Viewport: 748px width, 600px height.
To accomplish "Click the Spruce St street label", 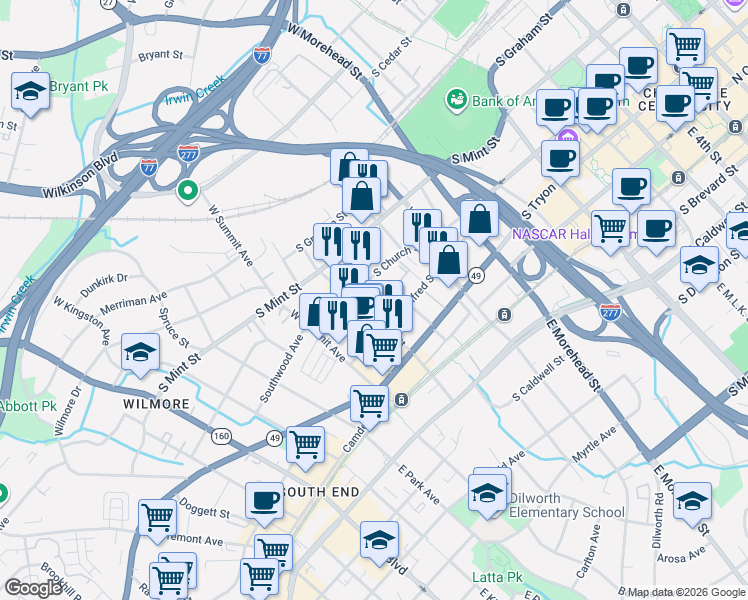I will coord(174,328).
